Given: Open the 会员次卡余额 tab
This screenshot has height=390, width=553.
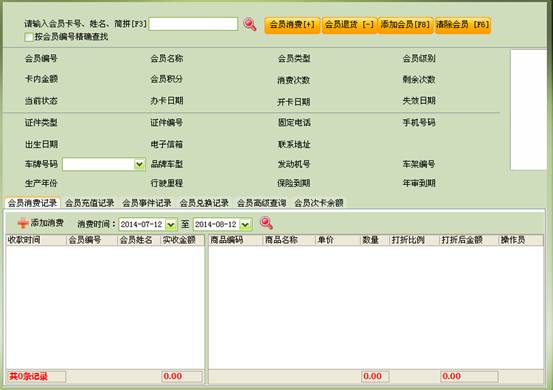Looking at the screenshot, I should pos(319,203).
